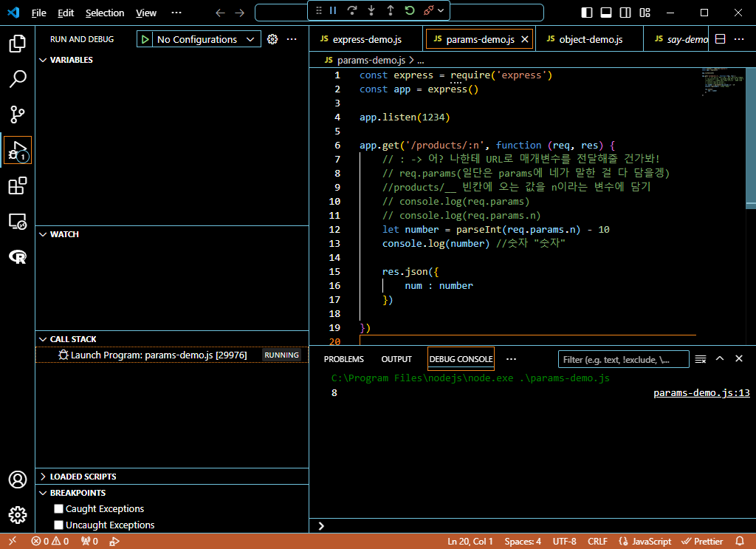
Task: Open the Remote Explorer view
Action: pos(18,222)
